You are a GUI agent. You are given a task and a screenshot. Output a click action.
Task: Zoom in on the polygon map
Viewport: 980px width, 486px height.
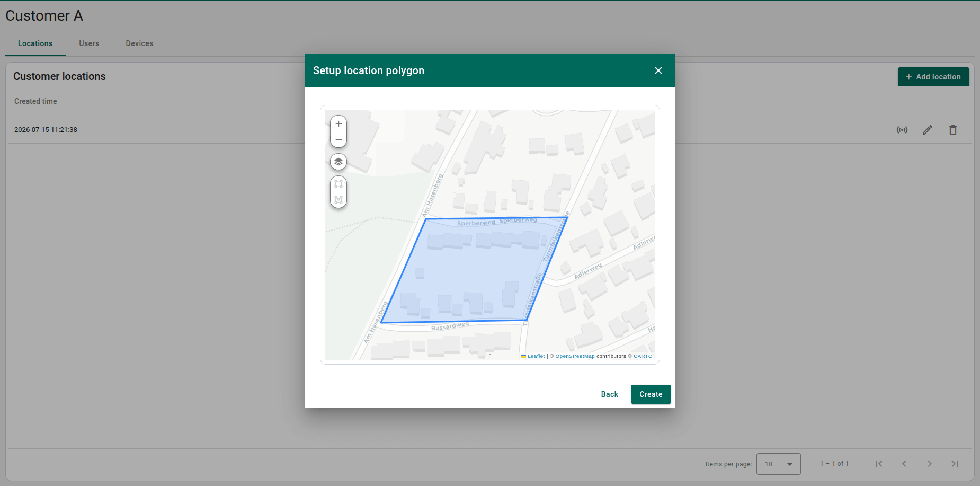pyautogui.click(x=338, y=124)
